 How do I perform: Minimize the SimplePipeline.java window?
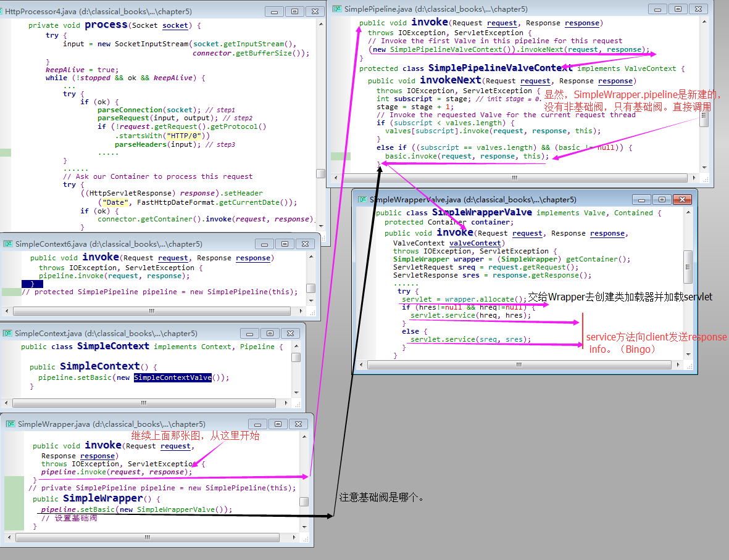point(657,9)
